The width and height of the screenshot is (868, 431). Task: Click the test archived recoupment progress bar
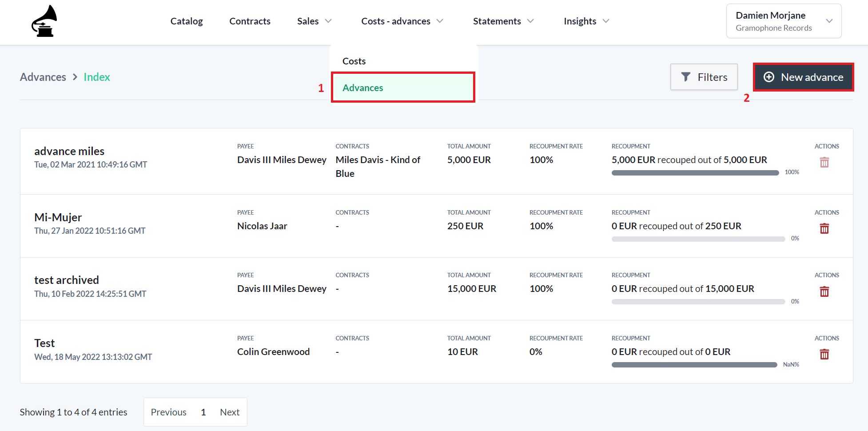tap(698, 302)
